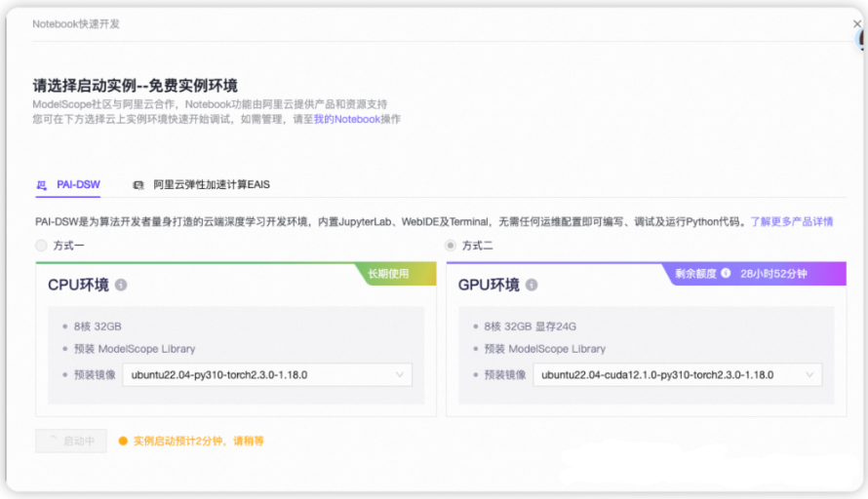Click the orange status dot icon
This screenshot has height=499, width=868.
click(123, 441)
